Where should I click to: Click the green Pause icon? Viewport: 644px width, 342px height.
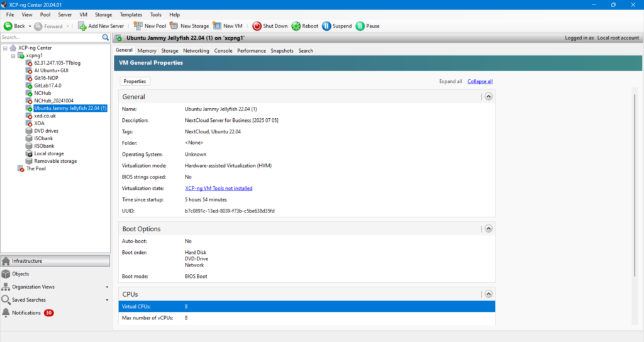click(x=360, y=26)
